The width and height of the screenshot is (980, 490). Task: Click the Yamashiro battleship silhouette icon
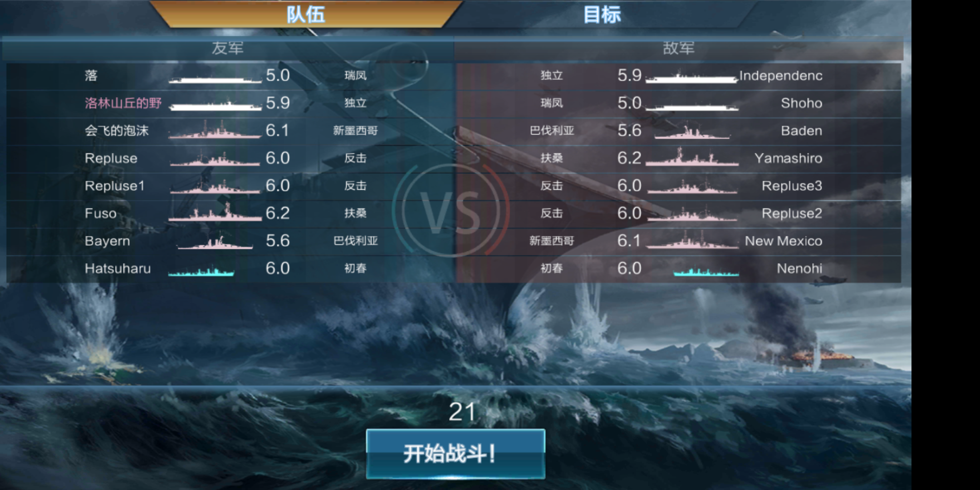coord(692,157)
